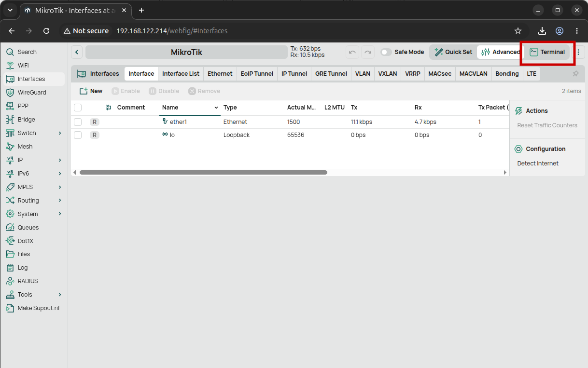Open the LTE tab

point(532,74)
